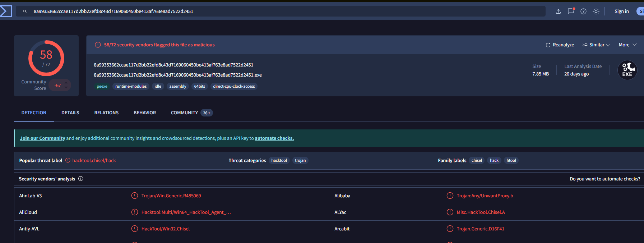
Task: Switch to the DETECTION tab
Action: point(34,113)
